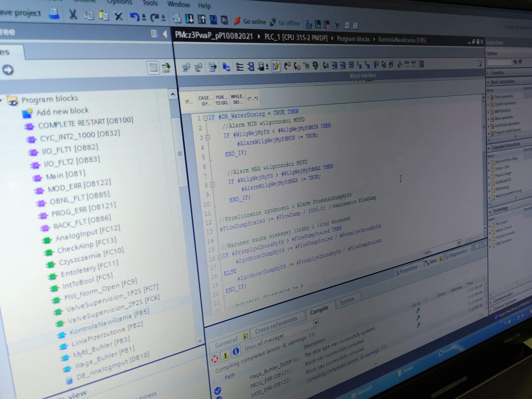Open Show all messages dropdown
This screenshot has width=532, height=399.
[316, 322]
